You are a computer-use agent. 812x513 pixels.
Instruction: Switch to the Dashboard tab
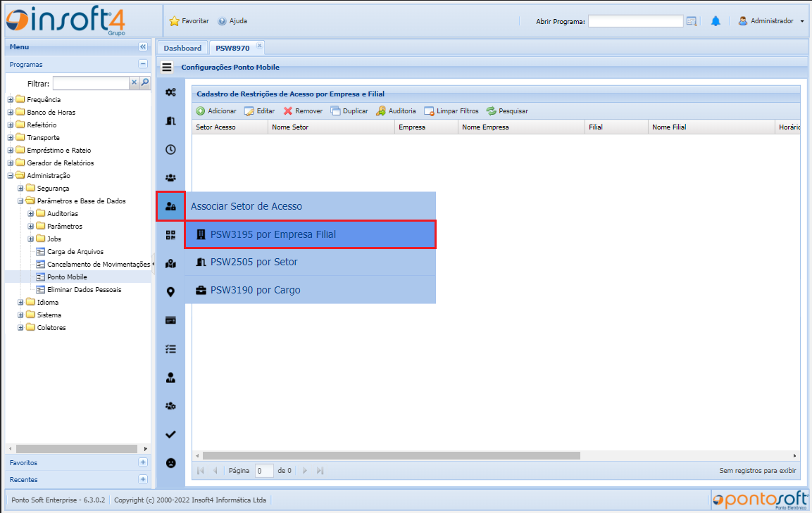tap(182, 48)
